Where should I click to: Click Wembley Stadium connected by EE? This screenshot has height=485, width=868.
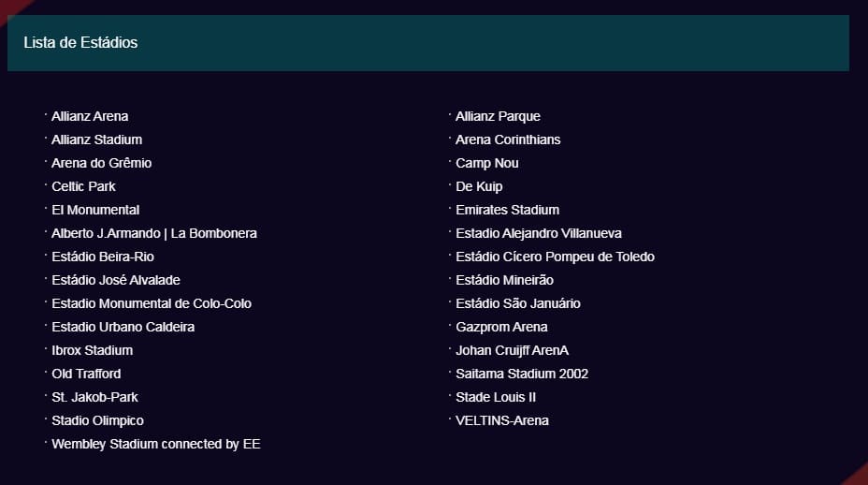tap(156, 444)
